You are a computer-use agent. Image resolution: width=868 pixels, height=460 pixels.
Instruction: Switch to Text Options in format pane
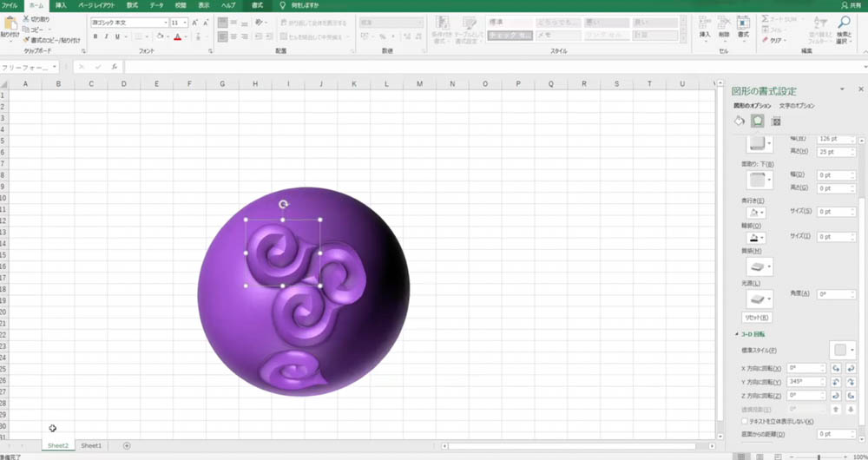pos(797,106)
